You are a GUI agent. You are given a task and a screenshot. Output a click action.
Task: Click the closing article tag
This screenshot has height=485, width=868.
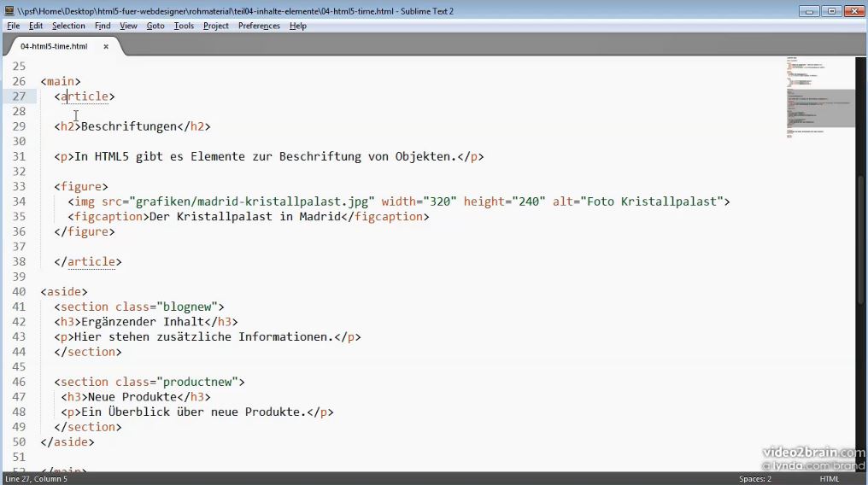tap(88, 261)
